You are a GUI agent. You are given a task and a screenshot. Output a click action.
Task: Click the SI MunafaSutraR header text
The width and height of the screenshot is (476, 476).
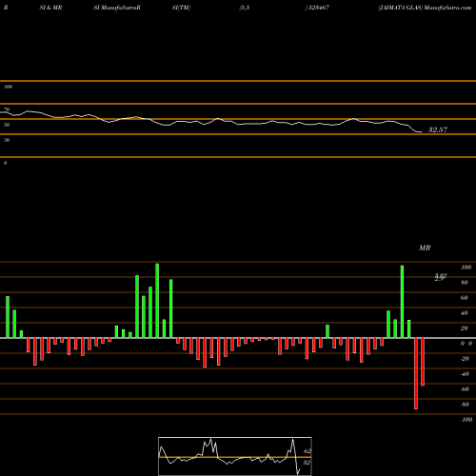(x=117, y=8)
